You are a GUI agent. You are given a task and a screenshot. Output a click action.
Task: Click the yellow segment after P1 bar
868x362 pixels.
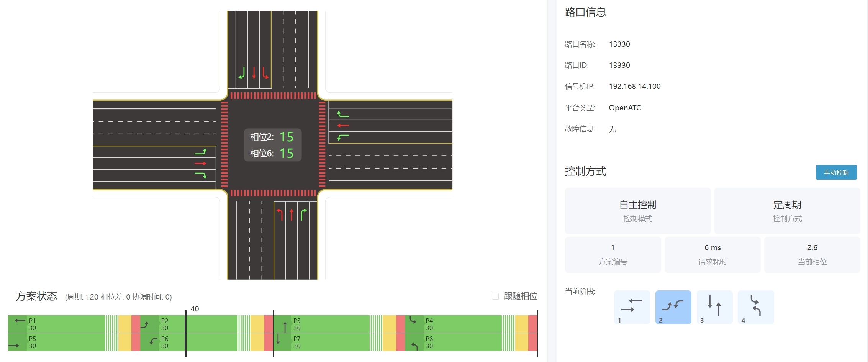pos(124,324)
